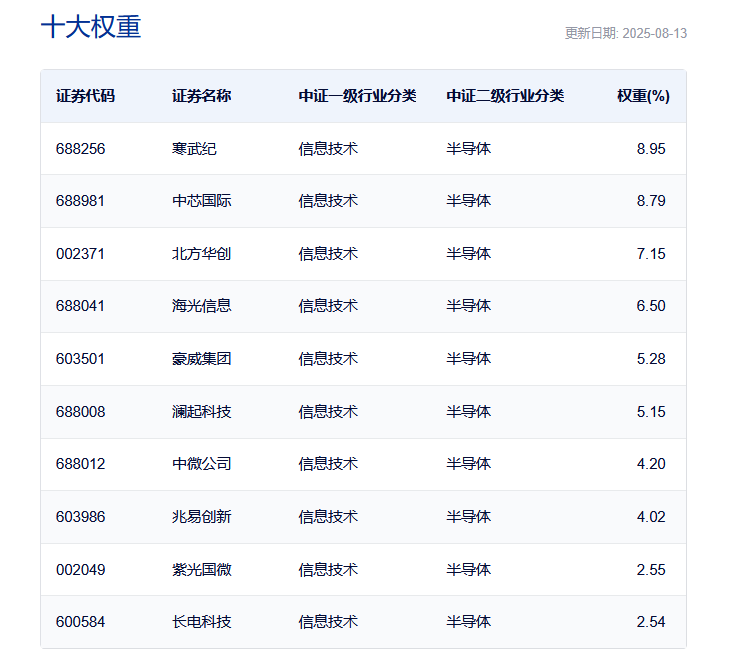
Task: Open stock code 002371
Action: click(x=81, y=254)
